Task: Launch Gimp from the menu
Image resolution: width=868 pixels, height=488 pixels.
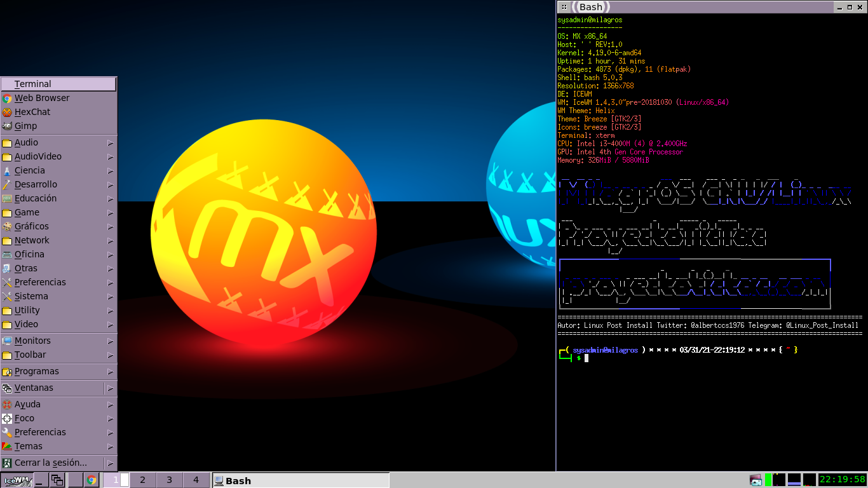Action: (x=25, y=126)
